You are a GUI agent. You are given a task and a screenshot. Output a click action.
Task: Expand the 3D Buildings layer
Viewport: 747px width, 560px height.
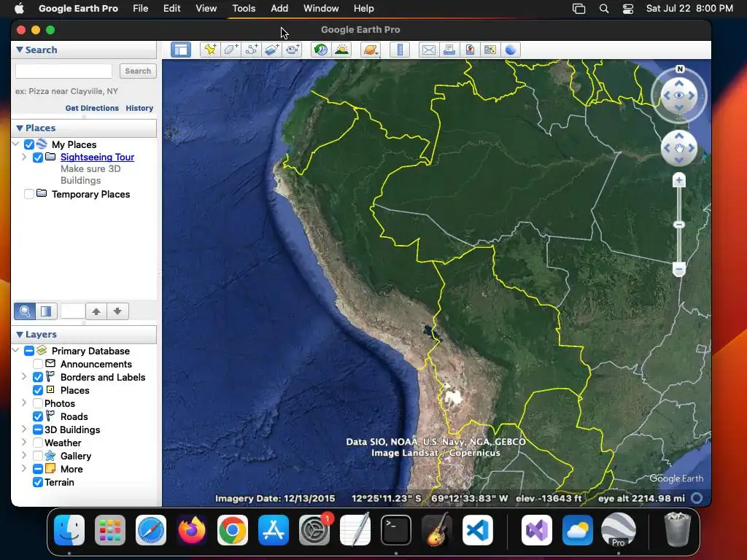(x=24, y=429)
